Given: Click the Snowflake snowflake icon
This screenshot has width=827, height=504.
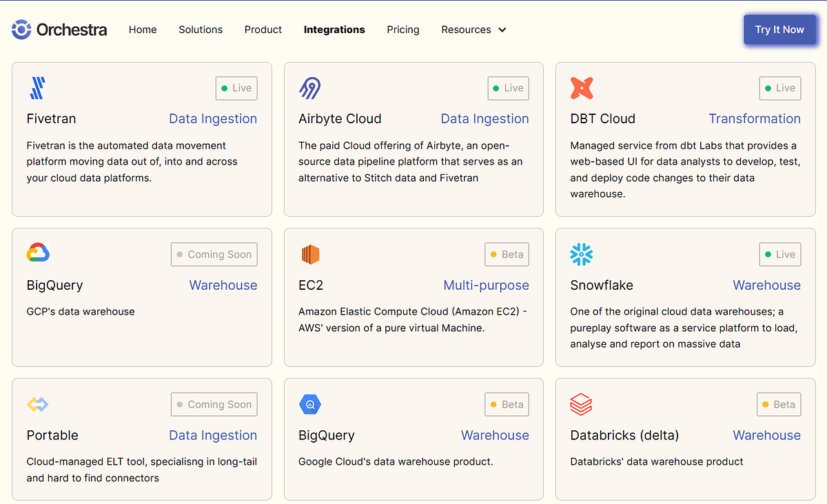Looking at the screenshot, I should (582, 254).
